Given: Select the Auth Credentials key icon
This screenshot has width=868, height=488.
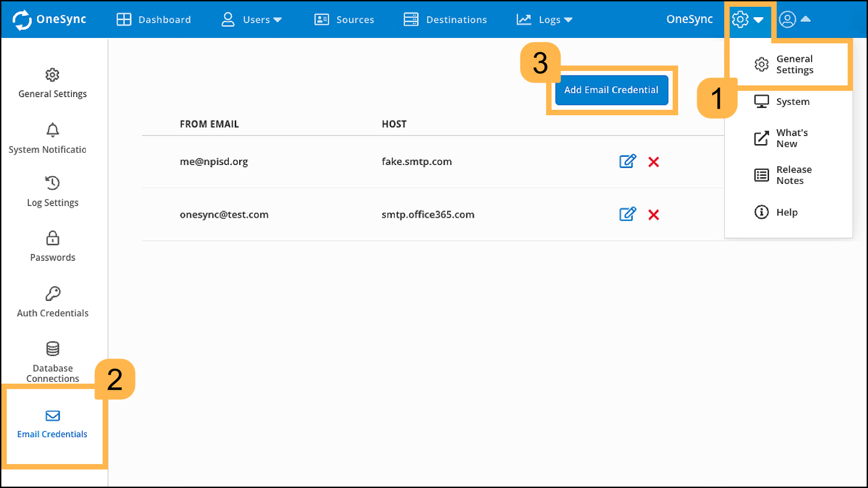Looking at the screenshot, I should click(x=52, y=294).
